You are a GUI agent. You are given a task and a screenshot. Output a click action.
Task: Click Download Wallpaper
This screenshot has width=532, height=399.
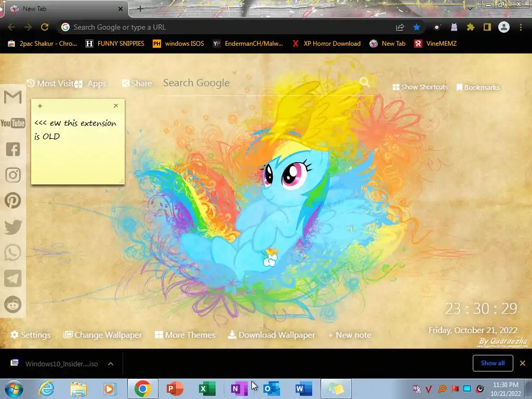click(x=272, y=335)
